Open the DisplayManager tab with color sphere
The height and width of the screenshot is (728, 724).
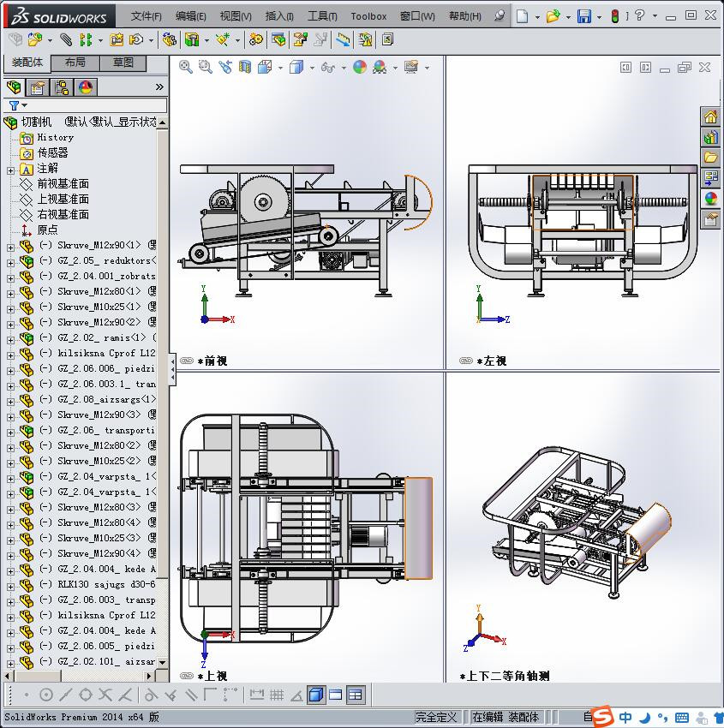(86, 87)
